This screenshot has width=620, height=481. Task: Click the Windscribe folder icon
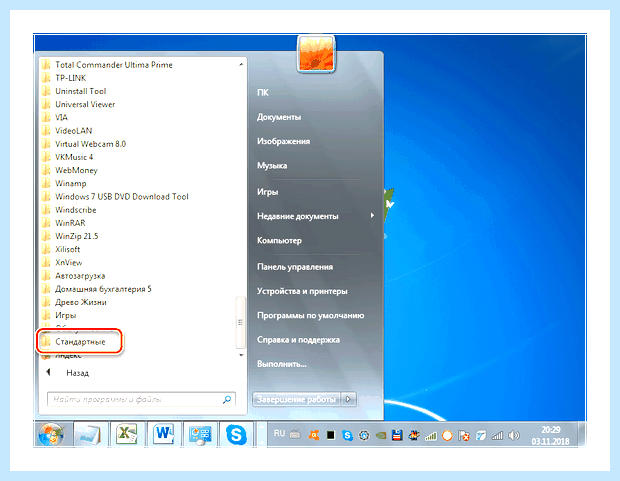[46, 210]
